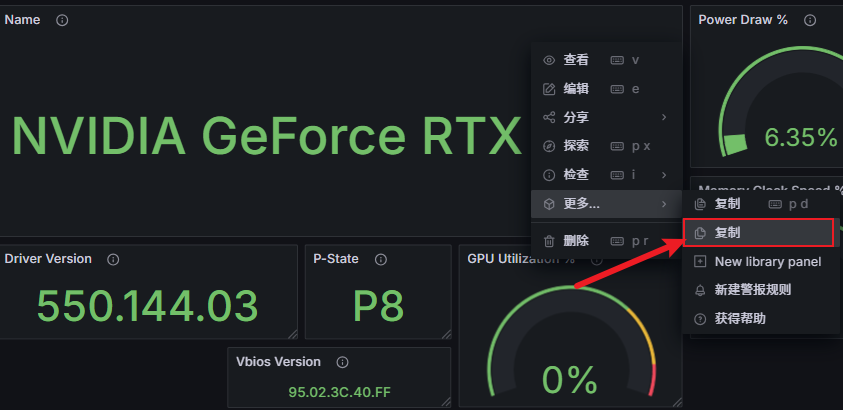Click the Power Draw % panel title
Image resolution: width=843 pixels, height=410 pixels.
743,20
